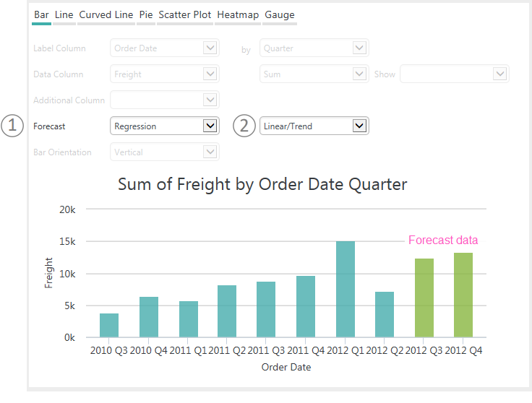Click the Freight dropdown arrow
The height and width of the screenshot is (403, 532).
tap(210, 74)
